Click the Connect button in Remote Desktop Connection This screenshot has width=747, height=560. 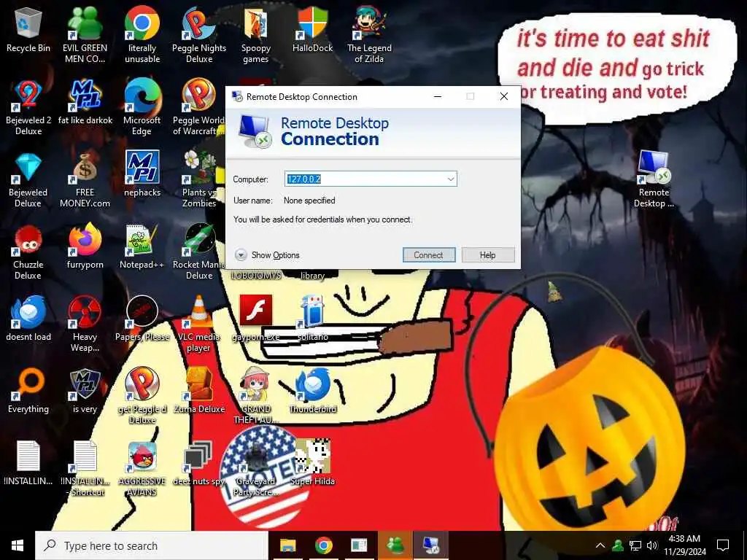click(429, 254)
